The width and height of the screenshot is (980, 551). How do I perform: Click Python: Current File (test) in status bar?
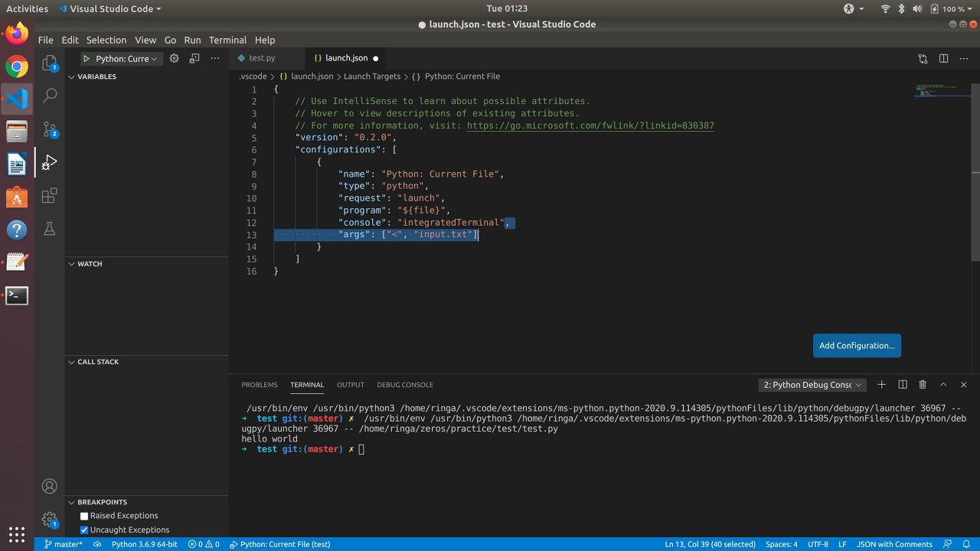click(x=280, y=544)
